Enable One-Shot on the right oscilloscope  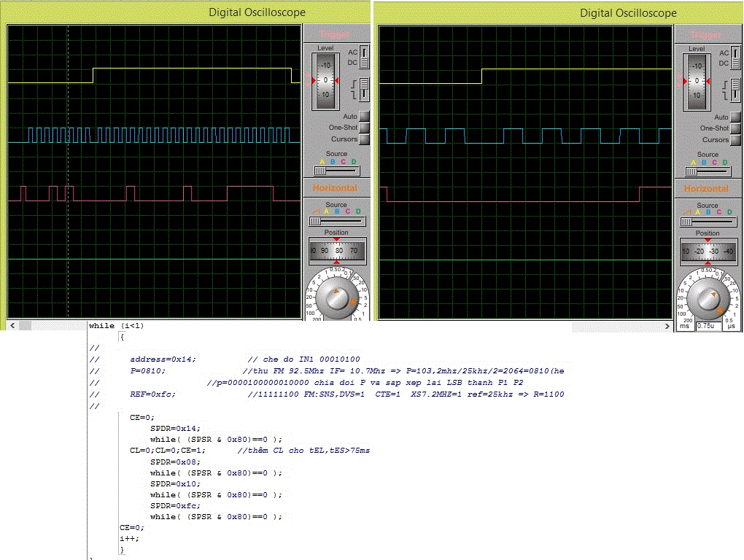point(735,128)
